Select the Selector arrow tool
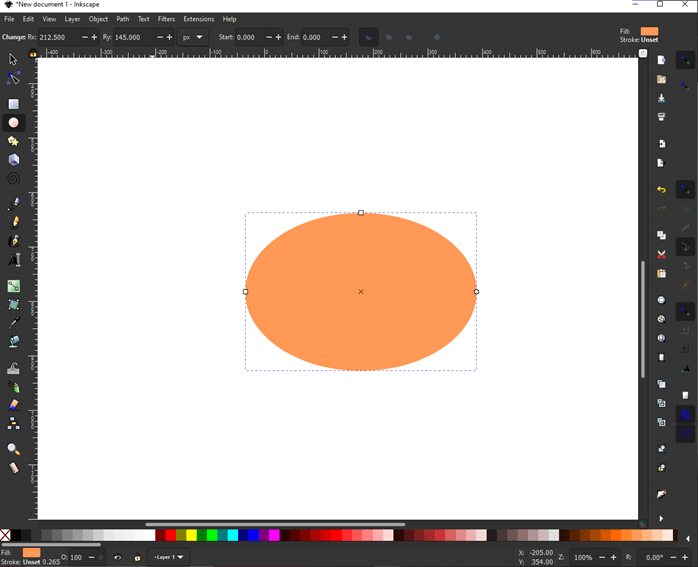This screenshot has height=567, width=698. click(x=13, y=60)
